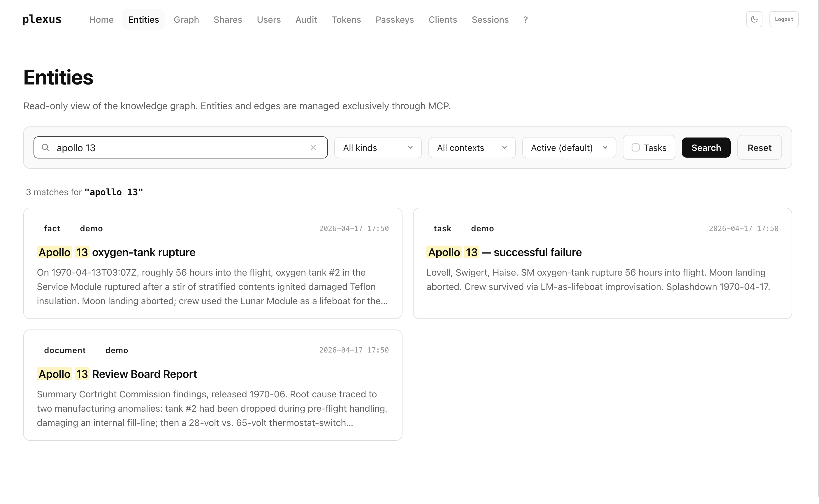The image size is (819, 504).
Task: Enable the Tasks filter checkbox
Action: pyautogui.click(x=635, y=147)
